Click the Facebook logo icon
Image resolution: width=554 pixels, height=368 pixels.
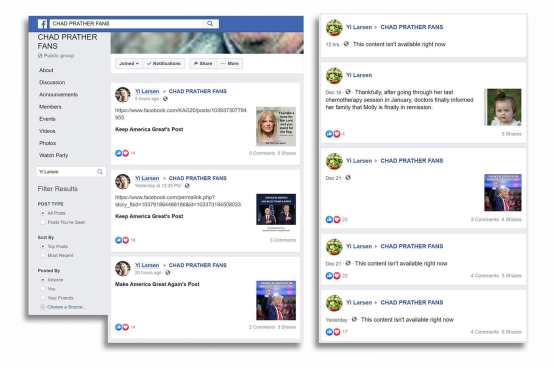[42, 24]
